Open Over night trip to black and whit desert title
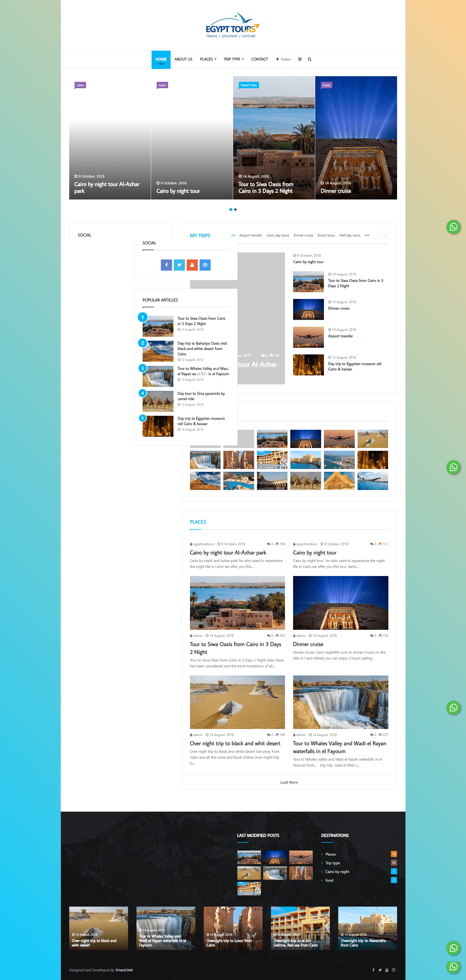This screenshot has width=466, height=980. 235,743
